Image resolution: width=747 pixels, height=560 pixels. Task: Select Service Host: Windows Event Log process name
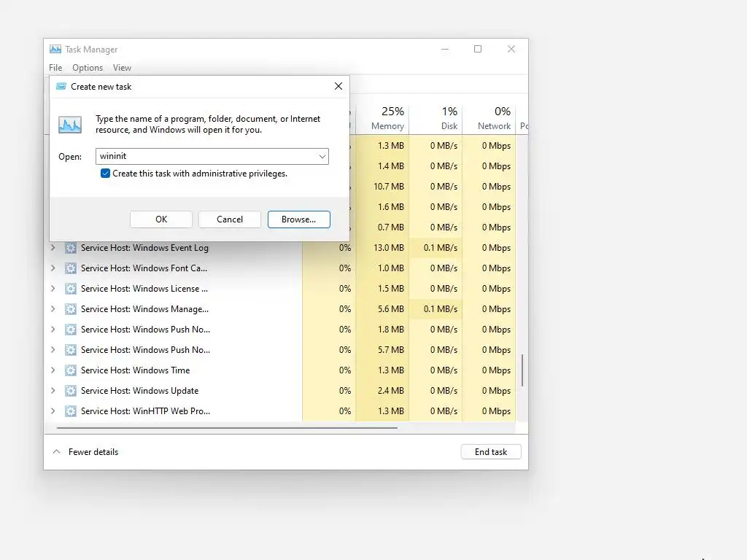pyautogui.click(x=145, y=248)
